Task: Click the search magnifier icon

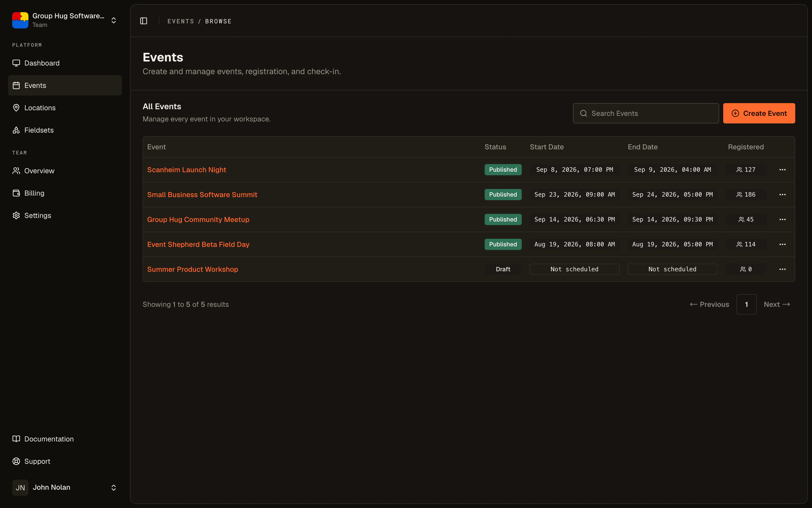Action: (x=584, y=113)
